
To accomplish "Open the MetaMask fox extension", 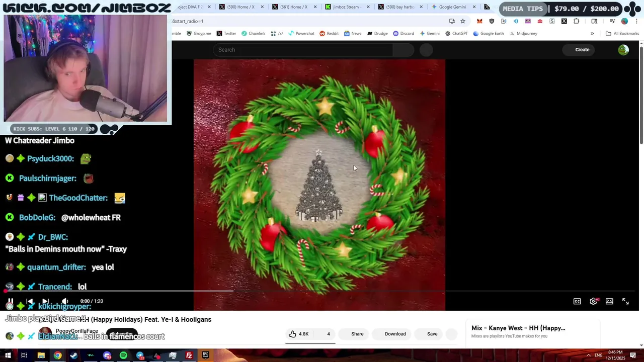I will point(479,21).
